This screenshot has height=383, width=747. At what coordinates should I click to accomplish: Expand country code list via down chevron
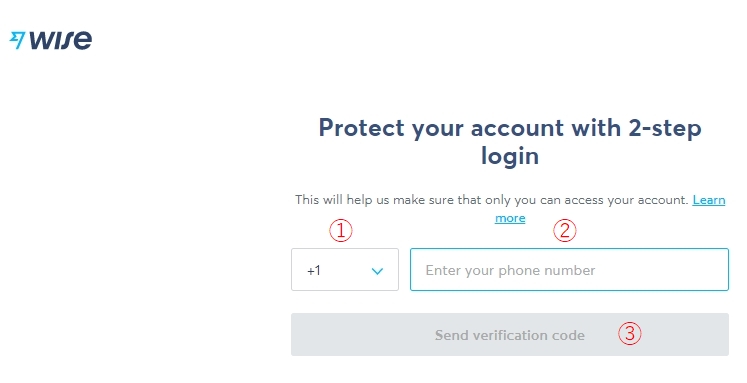pyautogui.click(x=377, y=271)
